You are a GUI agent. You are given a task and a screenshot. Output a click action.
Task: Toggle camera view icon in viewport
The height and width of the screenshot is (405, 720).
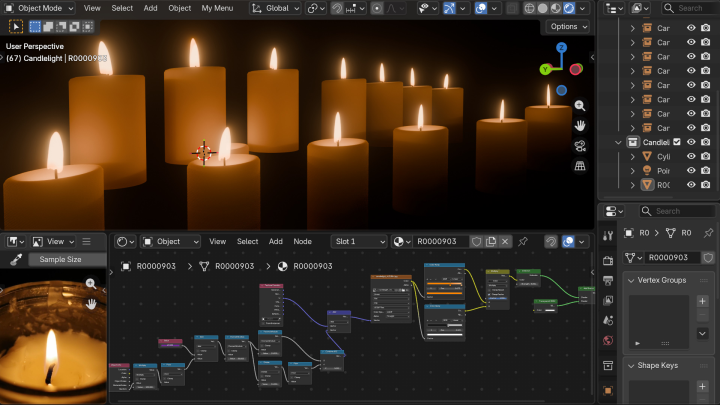tap(580, 146)
